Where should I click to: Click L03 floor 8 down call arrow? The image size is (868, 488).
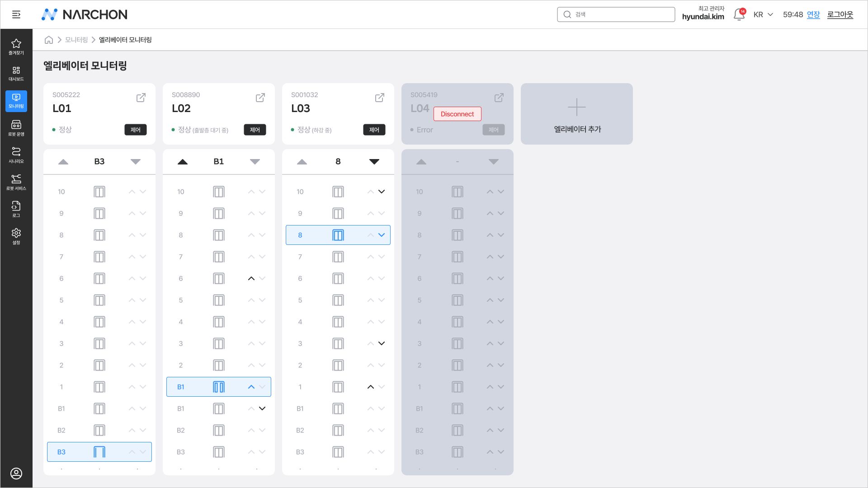[382, 235]
